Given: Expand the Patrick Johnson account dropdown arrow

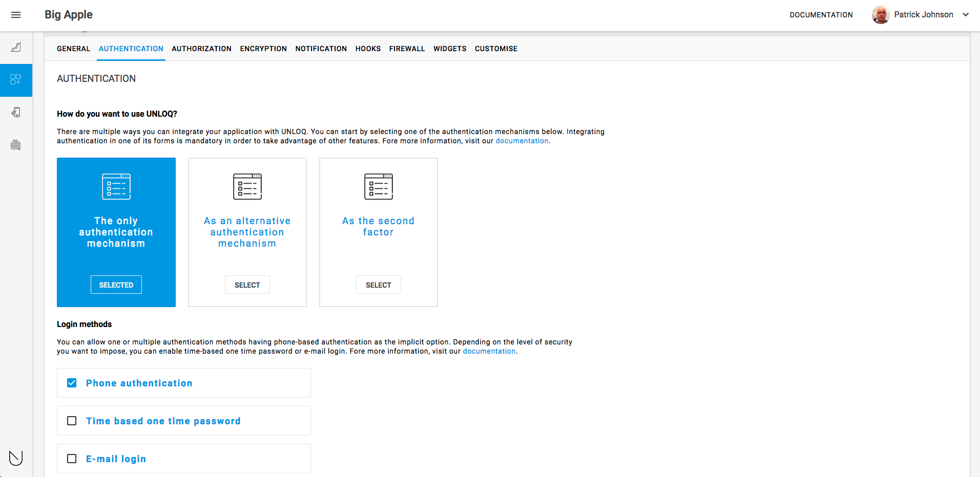Looking at the screenshot, I should point(966,15).
